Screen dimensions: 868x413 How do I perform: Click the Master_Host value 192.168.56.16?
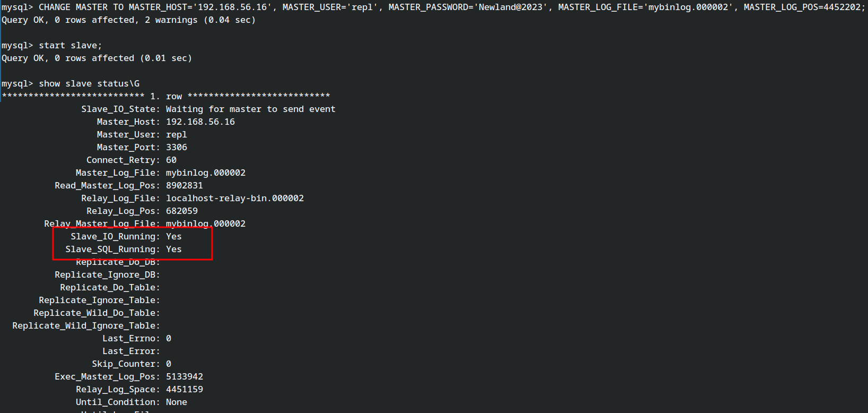(200, 122)
